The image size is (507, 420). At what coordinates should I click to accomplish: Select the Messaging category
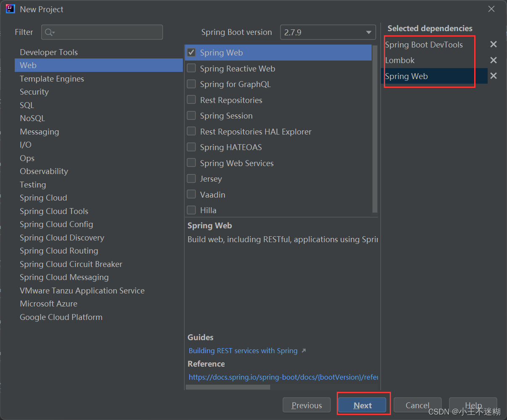coord(99,132)
